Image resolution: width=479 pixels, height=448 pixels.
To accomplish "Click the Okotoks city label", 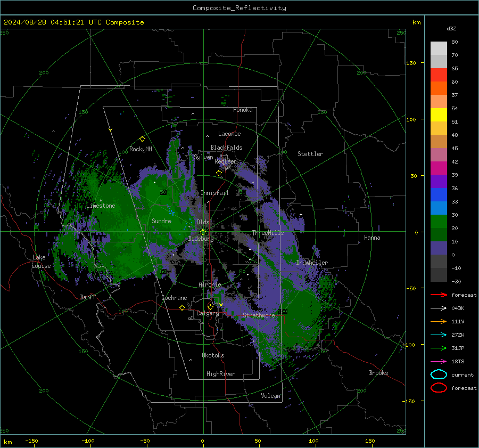I will tap(213, 355).
